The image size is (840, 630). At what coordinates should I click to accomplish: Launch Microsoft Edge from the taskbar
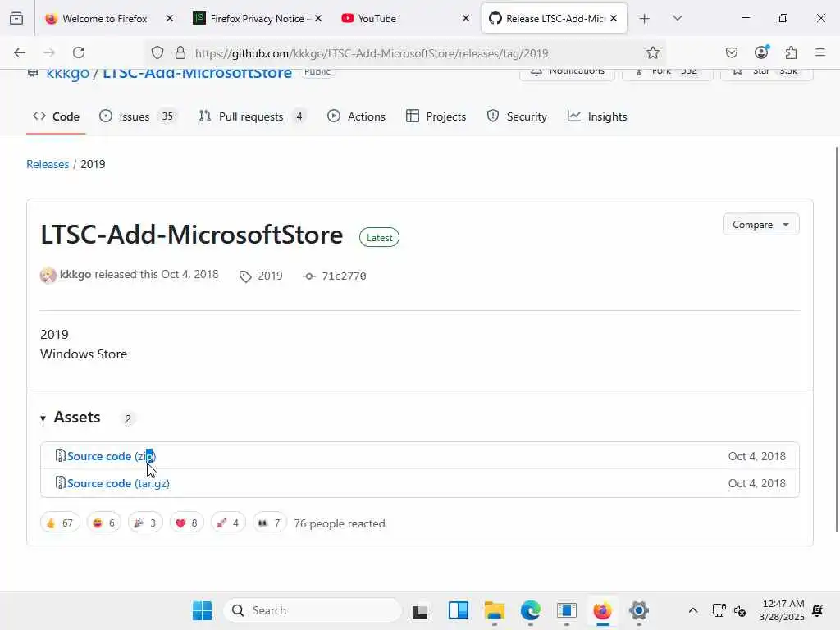[x=531, y=610]
